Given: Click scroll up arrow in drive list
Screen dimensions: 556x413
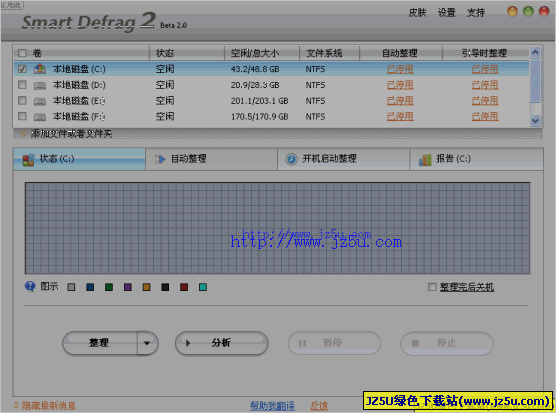Looking at the screenshot, I should (535, 52).
